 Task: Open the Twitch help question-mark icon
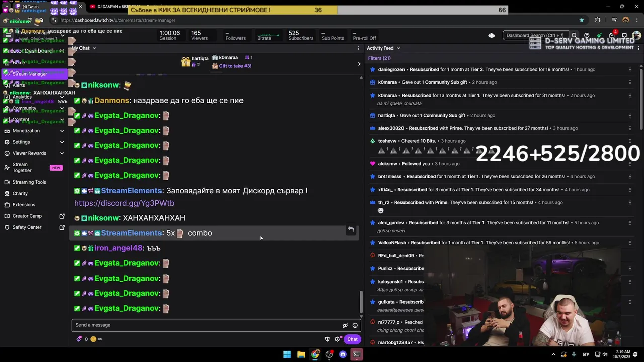click(587, 36)
